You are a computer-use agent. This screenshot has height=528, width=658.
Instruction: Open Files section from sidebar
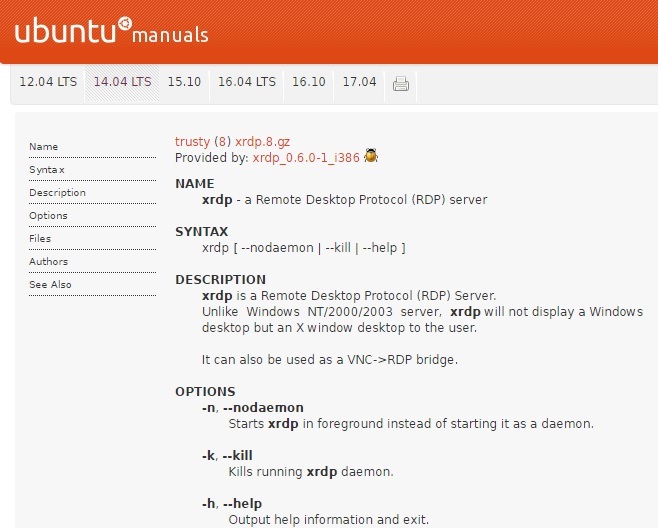(x=40, y=239)
